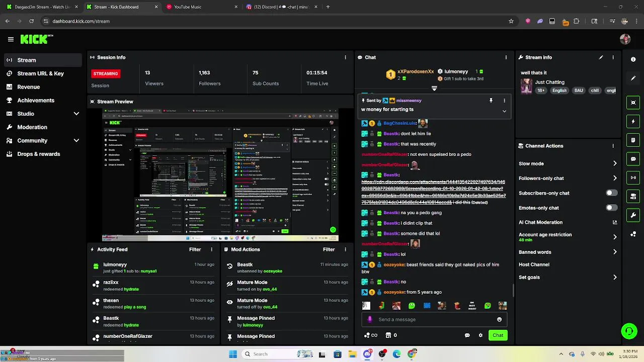Open Moderation in the sidebar

43,127
